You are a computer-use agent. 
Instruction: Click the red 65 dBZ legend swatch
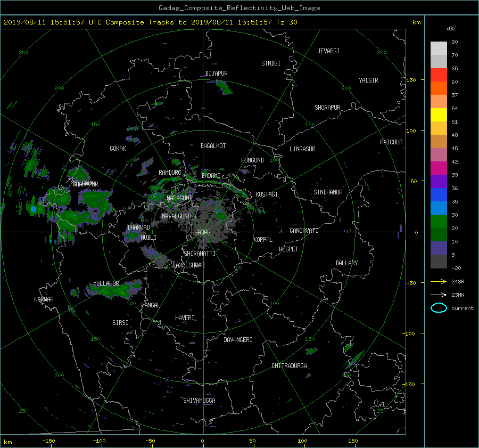(439, 75)
